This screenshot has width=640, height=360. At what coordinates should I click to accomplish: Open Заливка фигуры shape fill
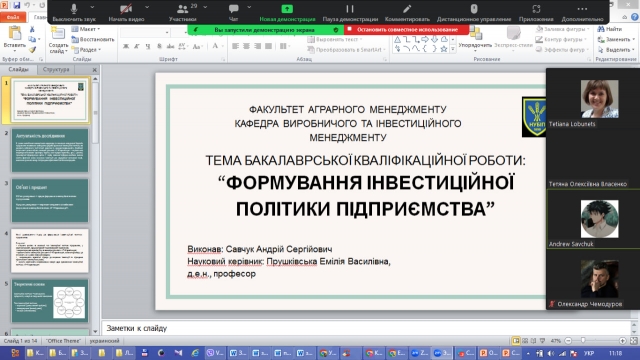pyautogui.click(x=563, y=29)
